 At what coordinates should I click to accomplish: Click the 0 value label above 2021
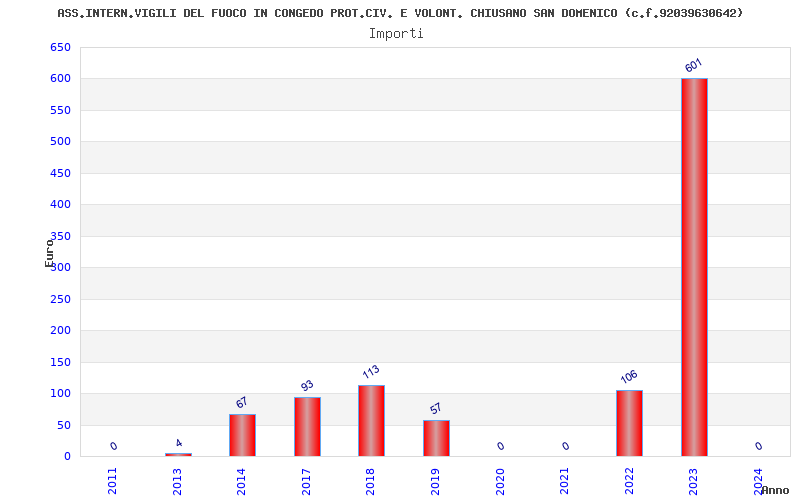coord(565,446)
